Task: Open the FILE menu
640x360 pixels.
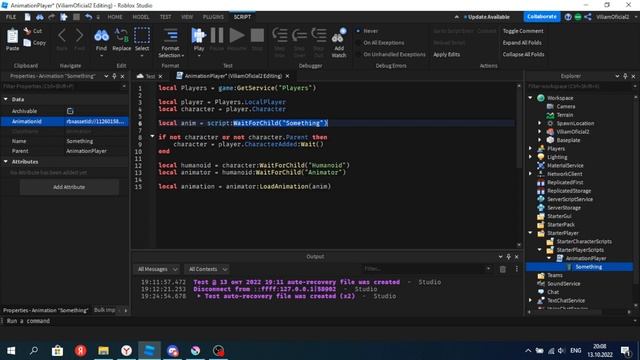Action: [11, 17]
